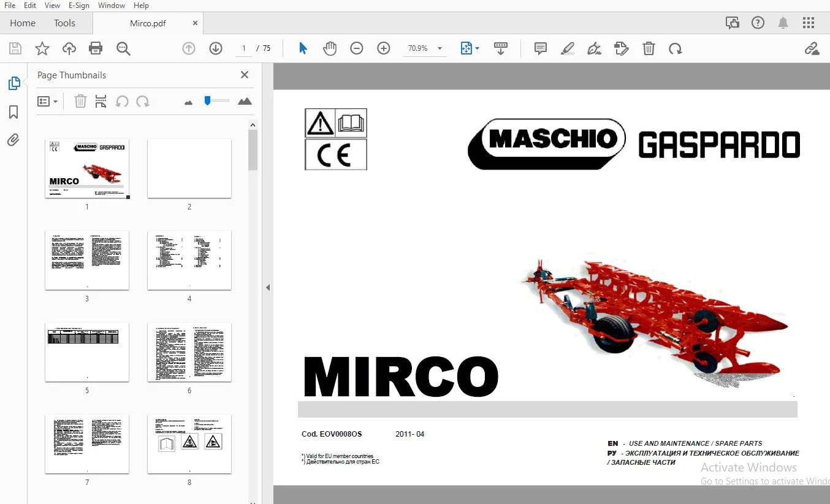Rotate thumbnails clockwise in panel
The height and width of the screenshot is (504, 830).
click(143, 102)
